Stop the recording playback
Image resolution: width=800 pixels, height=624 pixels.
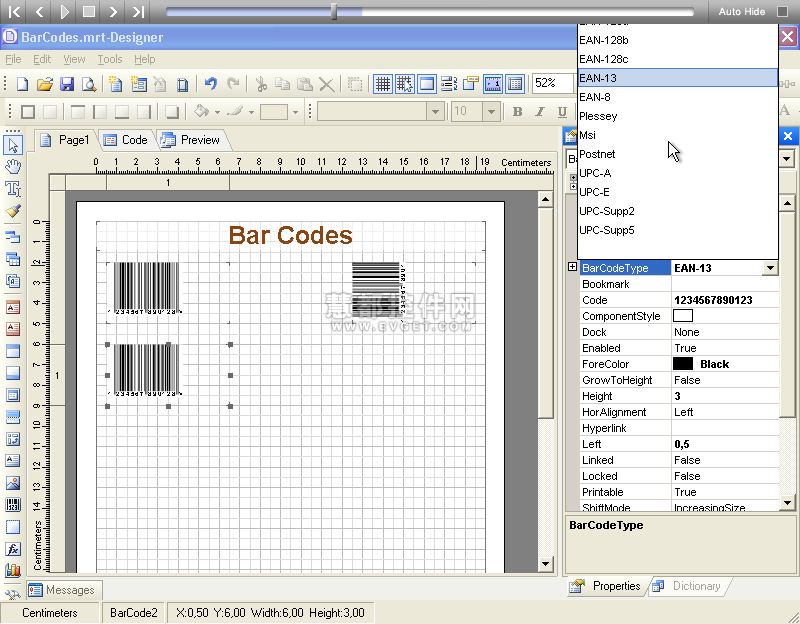point(89,11)
